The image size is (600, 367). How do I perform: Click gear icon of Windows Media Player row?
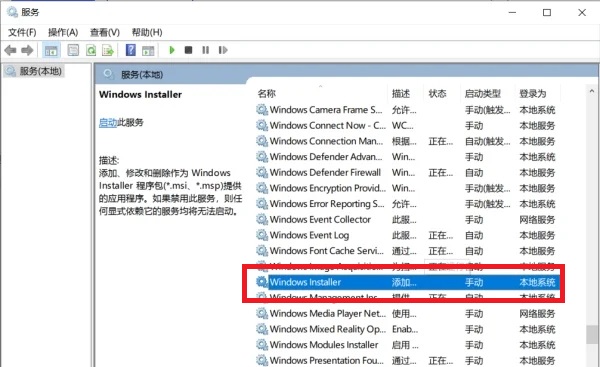coord(262,314)
